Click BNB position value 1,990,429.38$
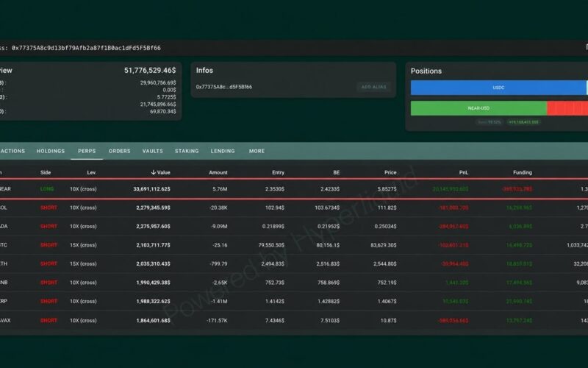Viewport: 588px width, 368px height. (x=153, y=283)
